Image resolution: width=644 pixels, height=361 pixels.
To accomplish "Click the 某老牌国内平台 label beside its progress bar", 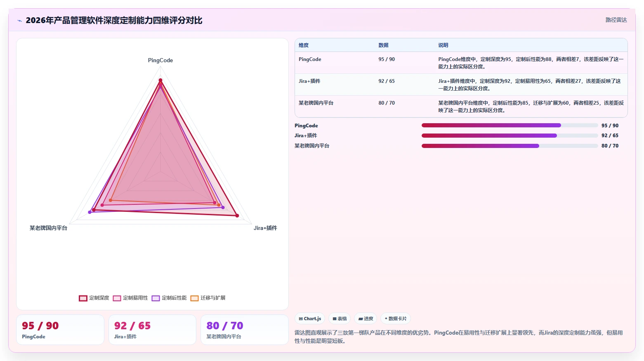I will [312, 146].
